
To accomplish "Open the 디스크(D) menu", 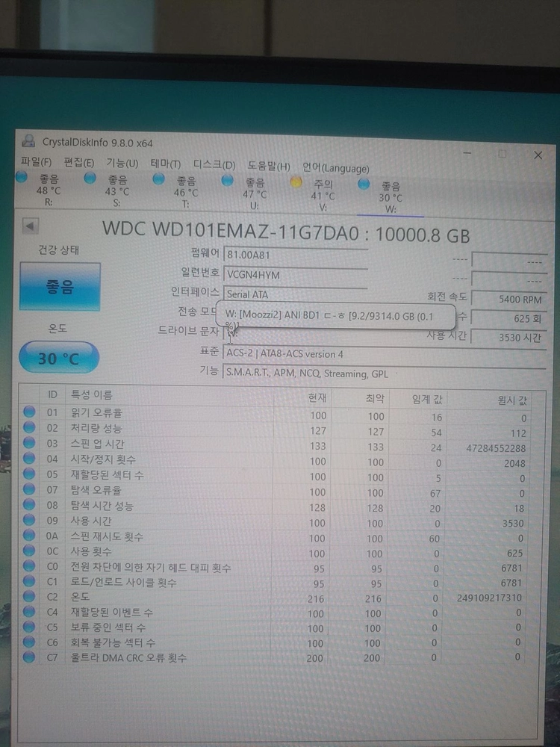I will pyautogui.click(x=214, y=166).
